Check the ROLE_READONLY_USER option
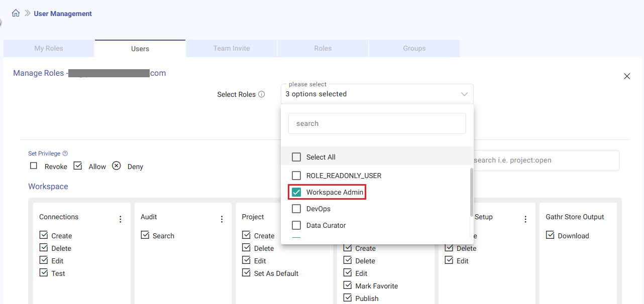Screen dimensions: 644x304 pyautogui.click(x=296, y=176)
